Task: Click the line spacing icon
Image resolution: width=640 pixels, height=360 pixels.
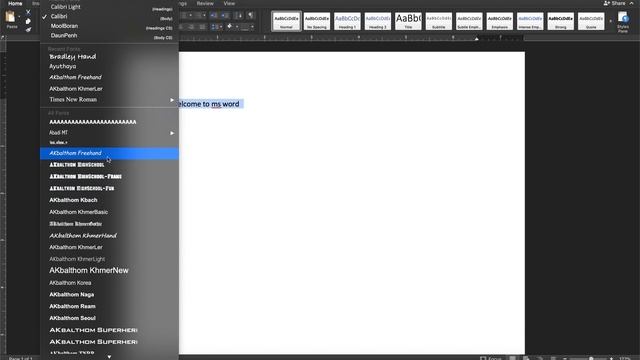Action: pos(214,27)
